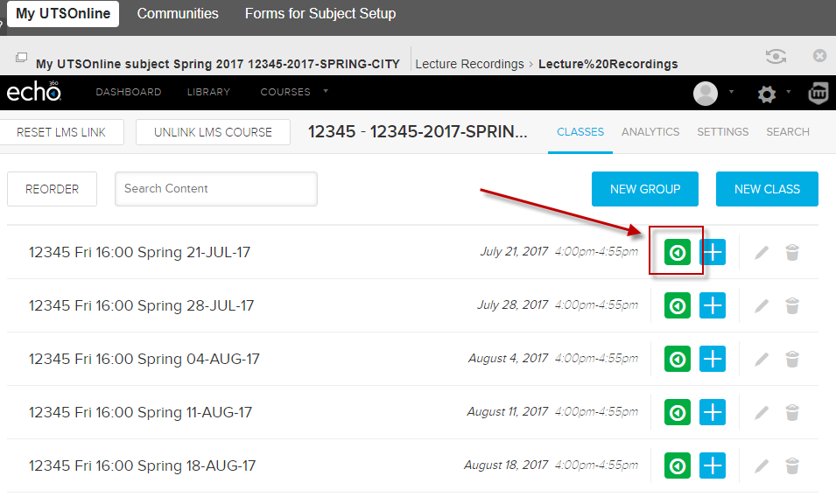Image resolution: width=836 pixels, height=504 pixels.
Task: Click trash delete icon for 11-AUG-17 class
Action: (x=792, y=413)
